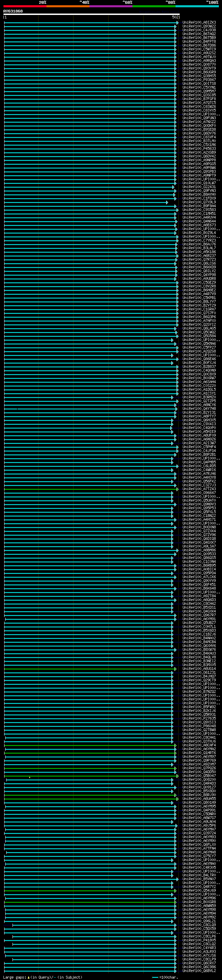Select the UniRef100_A9J5P6 label
222x980 pixels.
[199, 826]
